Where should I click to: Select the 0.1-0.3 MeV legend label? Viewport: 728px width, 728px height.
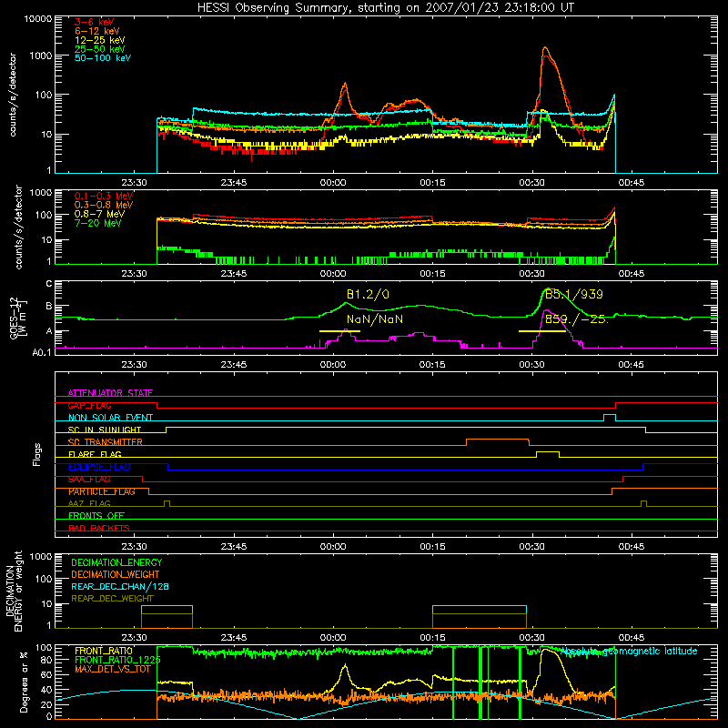coord(104,196)
